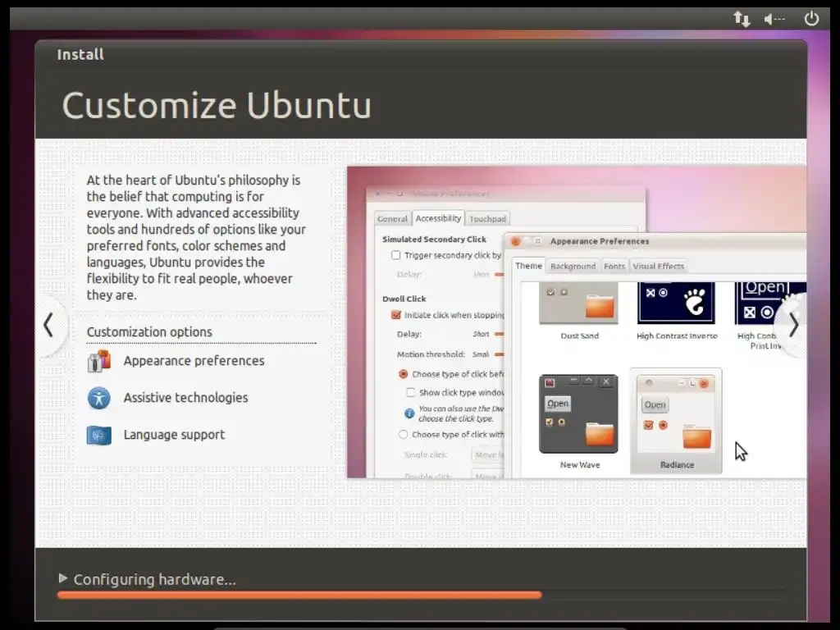Click the Customization options heading
The image size is (840, 630).
tap(149, 332)
